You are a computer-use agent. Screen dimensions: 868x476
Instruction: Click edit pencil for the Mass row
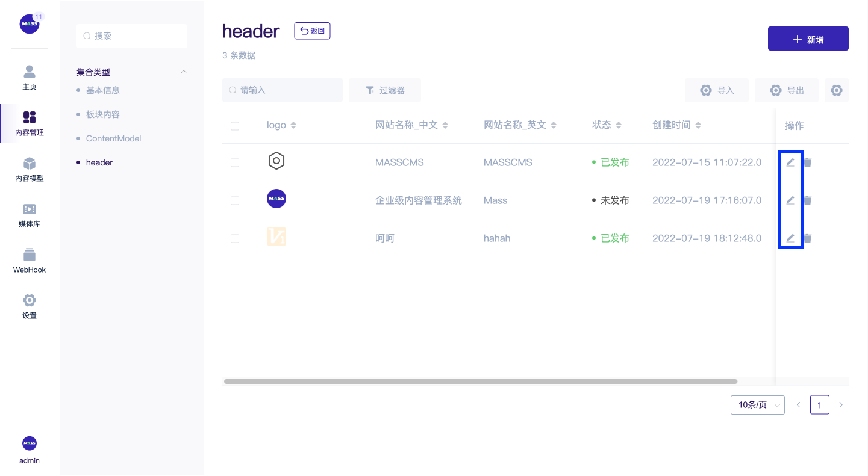pos(790,200)
